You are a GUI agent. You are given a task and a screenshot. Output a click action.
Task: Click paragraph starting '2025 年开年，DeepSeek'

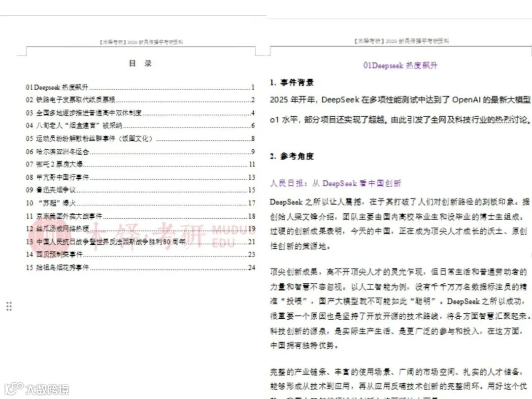[x=400, y=109]
